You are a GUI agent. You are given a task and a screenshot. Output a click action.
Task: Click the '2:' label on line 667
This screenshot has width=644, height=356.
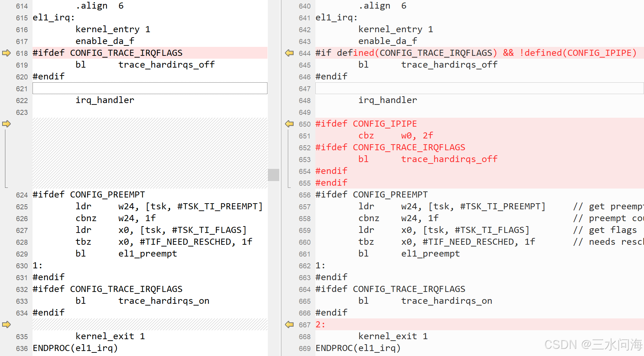coord(320,325)
